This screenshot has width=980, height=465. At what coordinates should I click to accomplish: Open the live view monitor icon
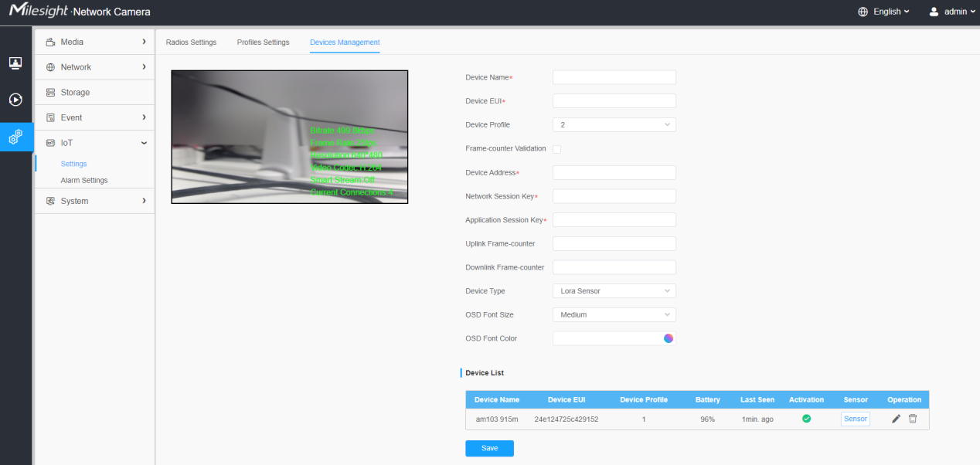tap(15, 63)
